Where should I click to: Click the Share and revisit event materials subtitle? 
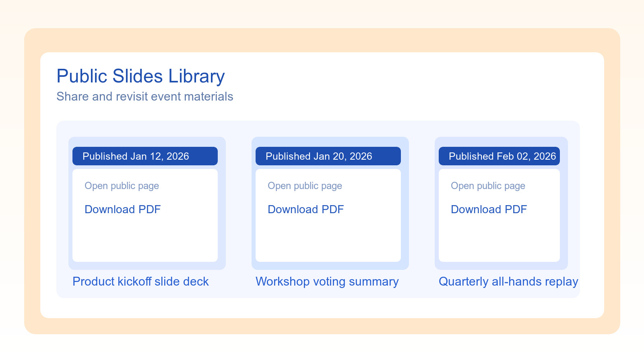pos(144,97)
